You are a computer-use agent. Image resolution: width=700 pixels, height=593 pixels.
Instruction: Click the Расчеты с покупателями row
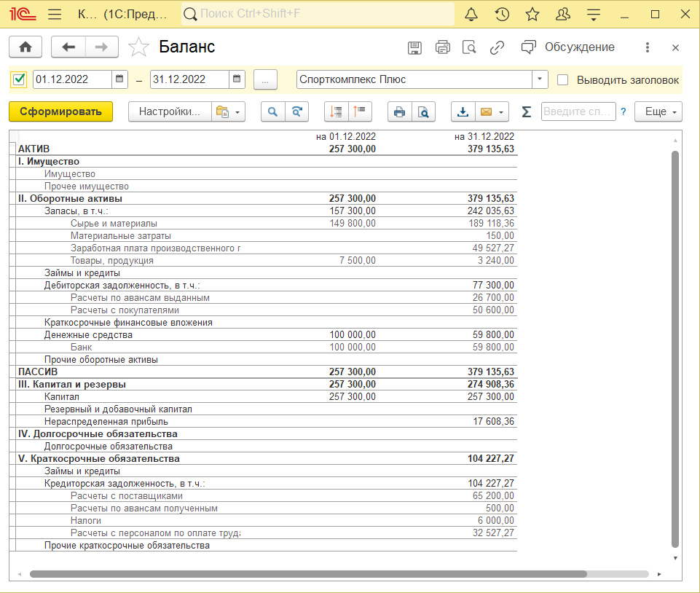coord(267,310)
